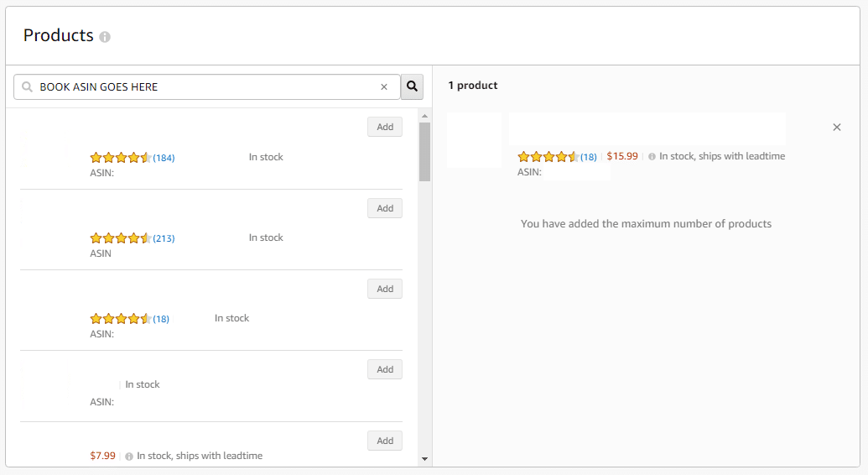This screenshot has width=868, height=475.
Task: Click star rating of 213-review product
Action: pyautogui.click(x=121, y=238)
